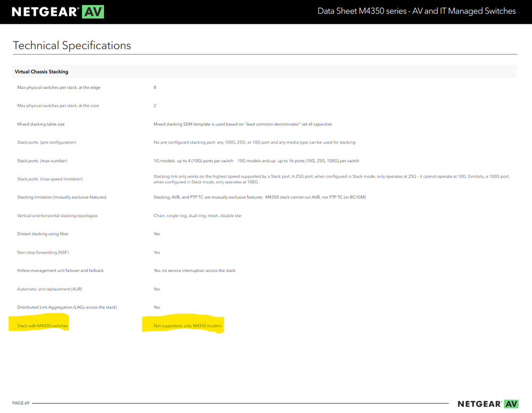This screenshot has width=532, height=413.
Task: Click the value '8' for edge stack
Action: click(155, 87)
